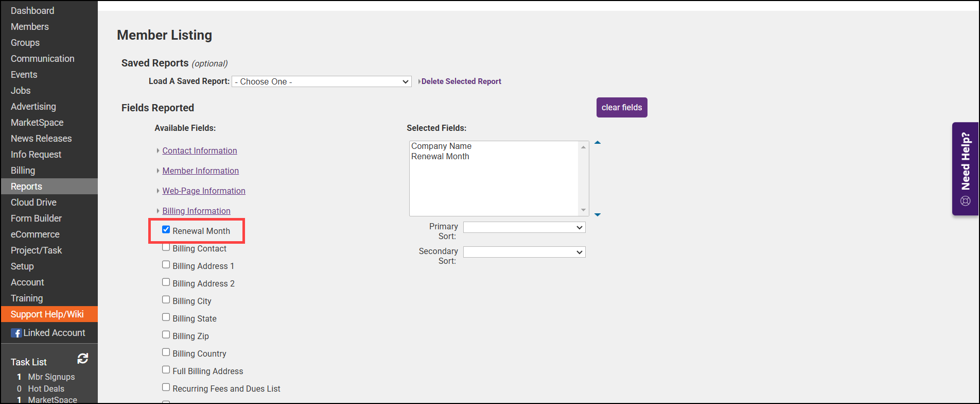The height and width of the screenshot is (404, 980).
Task: Tick Recurring Fees and Dues List
Action: click(166, 388)
